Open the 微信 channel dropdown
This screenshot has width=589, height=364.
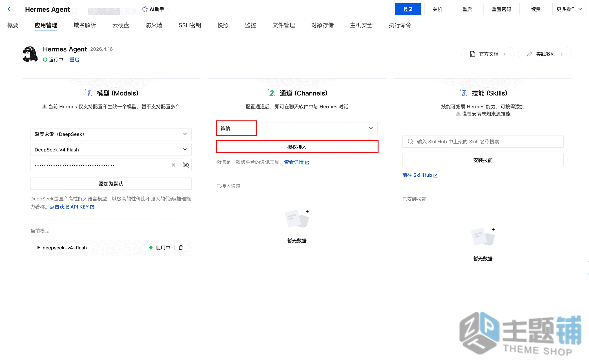pos(297,128)
